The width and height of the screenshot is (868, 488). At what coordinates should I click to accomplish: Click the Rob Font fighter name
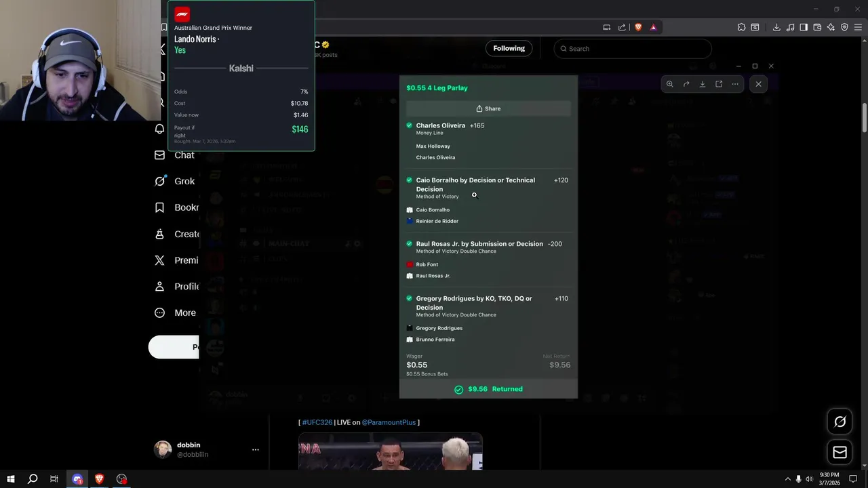[x=427, y=264]
